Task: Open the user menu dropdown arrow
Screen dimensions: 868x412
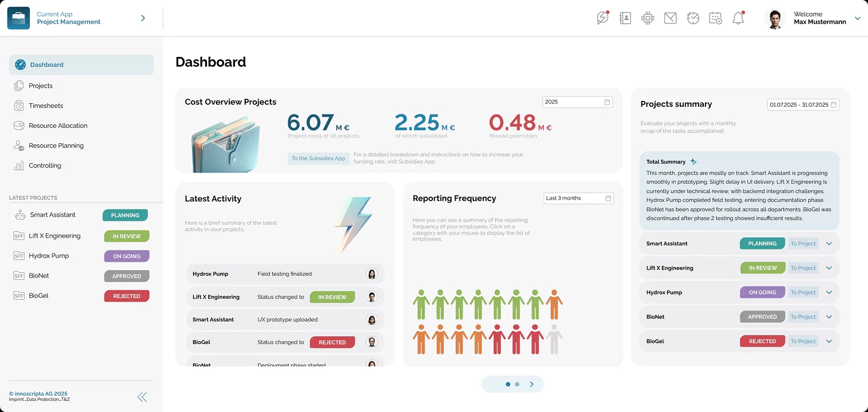Action: click(x=857, y=18)
